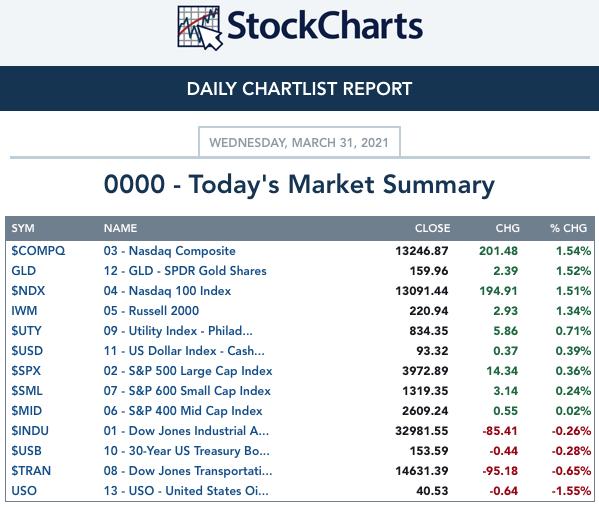Open 06 - S&P 400 Mid Cap Index
Viewport: 599px width, 507px height.
pyautogui.click(x=183, y=411)
